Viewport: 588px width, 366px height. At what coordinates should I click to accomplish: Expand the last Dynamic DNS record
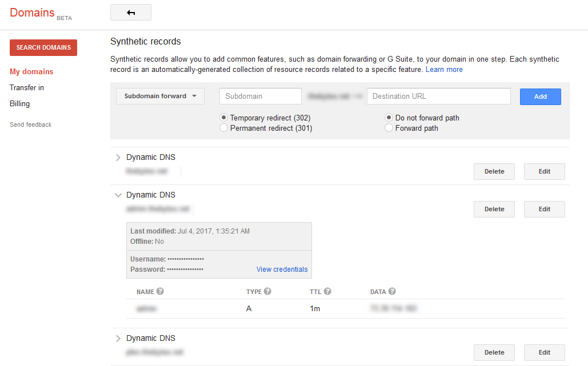[118, 338]
